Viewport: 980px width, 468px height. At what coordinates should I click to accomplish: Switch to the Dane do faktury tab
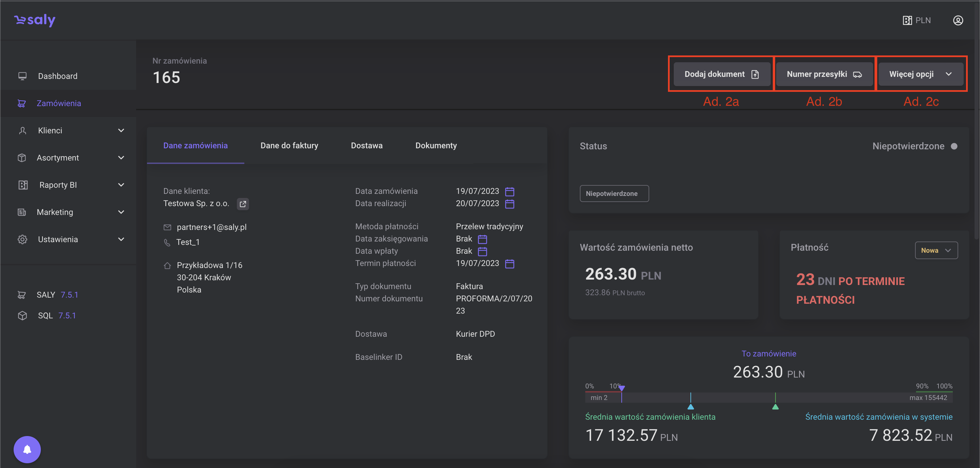point(289,146)
